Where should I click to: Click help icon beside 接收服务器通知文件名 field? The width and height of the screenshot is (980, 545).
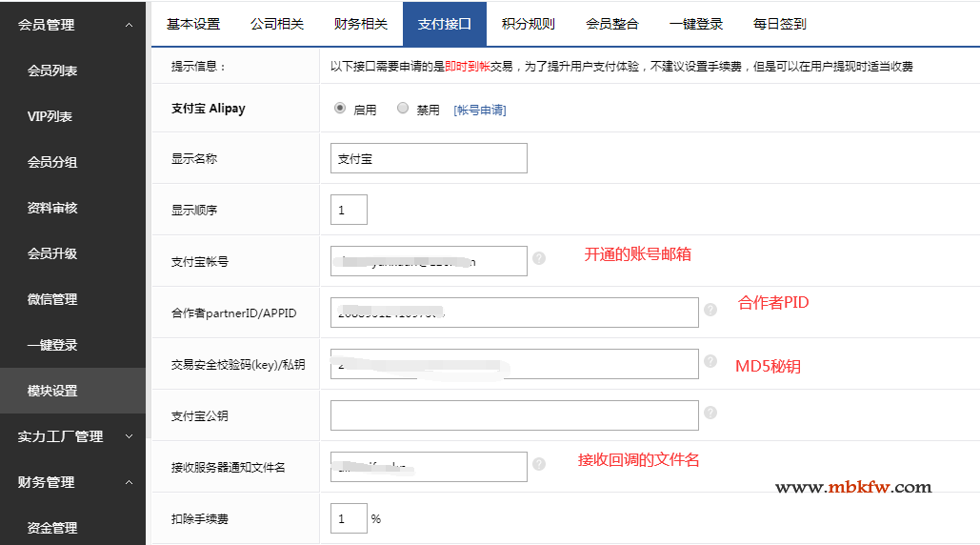tap(539, 464)
